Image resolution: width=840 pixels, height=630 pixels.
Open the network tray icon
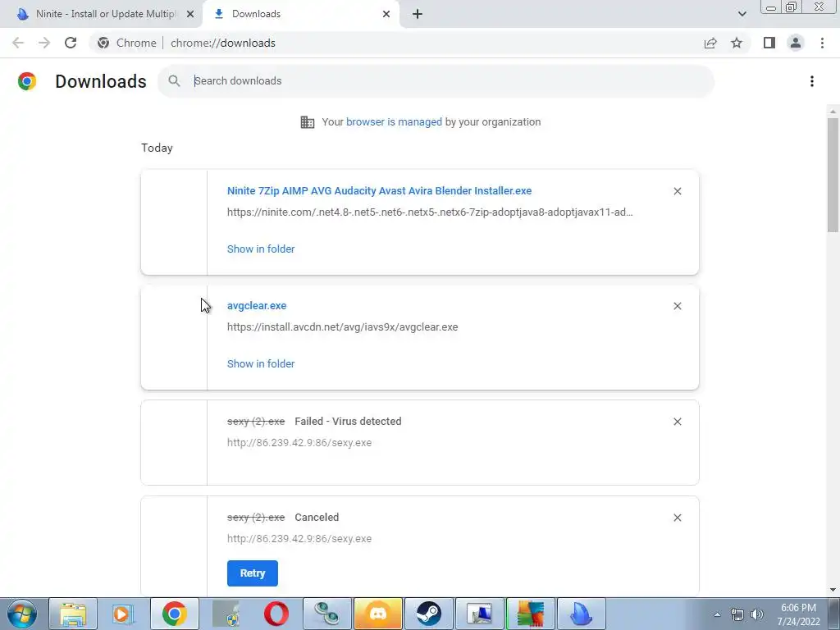click(737, 614)
